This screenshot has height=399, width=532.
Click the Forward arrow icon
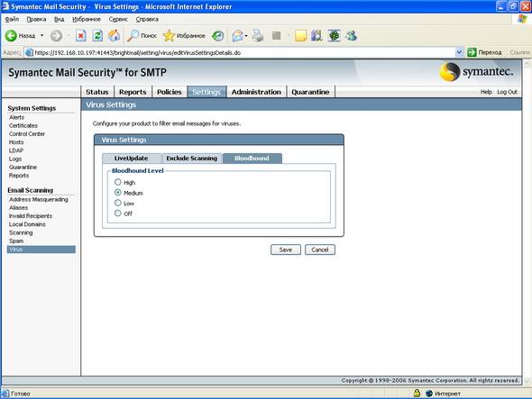[56, 36]
